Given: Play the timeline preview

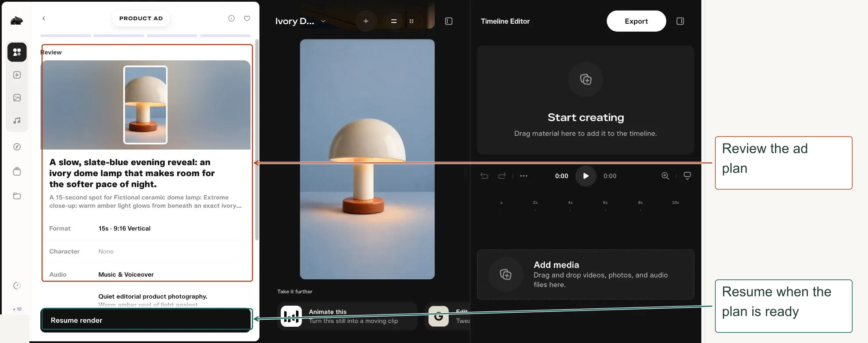Looking at the screenshot, I should (x=586, y=176).
